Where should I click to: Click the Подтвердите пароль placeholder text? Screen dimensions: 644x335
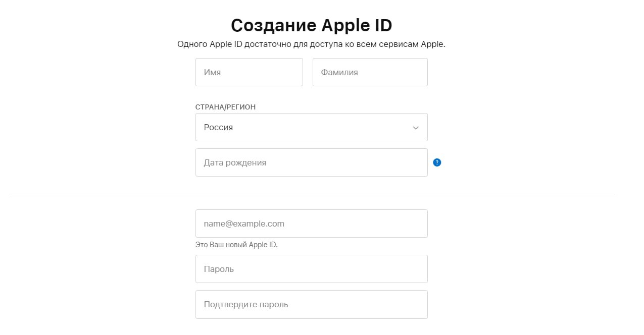click(x=246, y=305)
